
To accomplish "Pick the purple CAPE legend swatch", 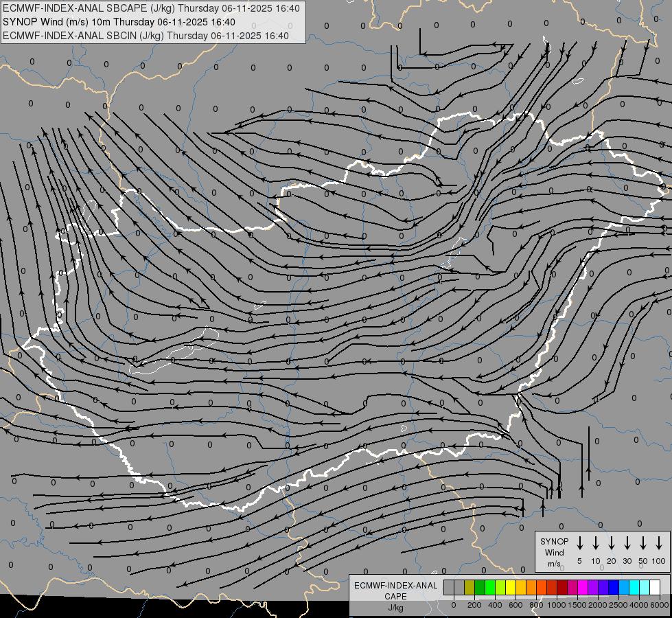I will coord(594,588).
